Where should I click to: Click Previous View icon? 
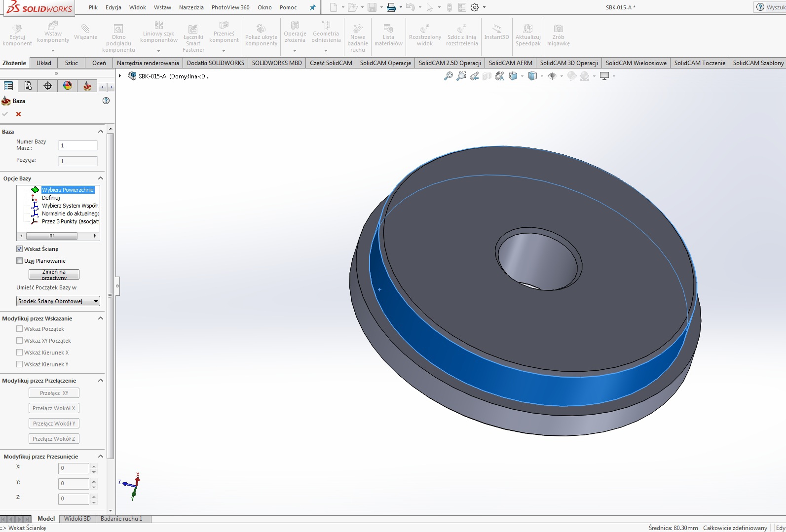(474, 76)
